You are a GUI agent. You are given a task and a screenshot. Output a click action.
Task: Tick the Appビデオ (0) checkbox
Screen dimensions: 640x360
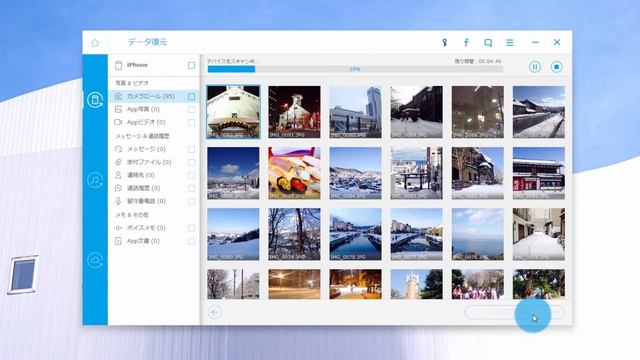[x=191, y=122]
